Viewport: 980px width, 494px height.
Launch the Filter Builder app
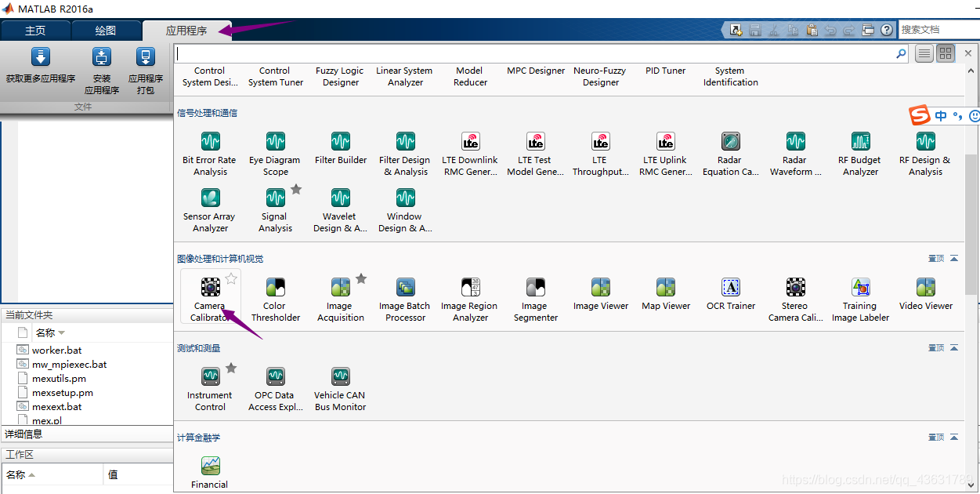pyautogui.click(x=340, y=147)
